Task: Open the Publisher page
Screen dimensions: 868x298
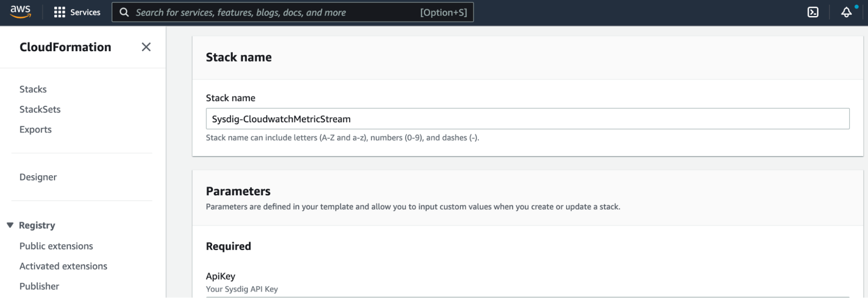Action: [x=39, y=285]
